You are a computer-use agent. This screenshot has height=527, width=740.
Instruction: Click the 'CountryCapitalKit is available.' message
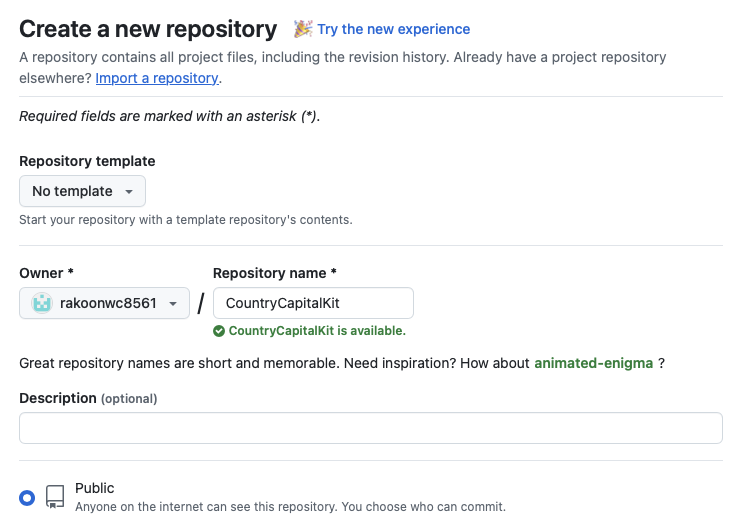317,331
